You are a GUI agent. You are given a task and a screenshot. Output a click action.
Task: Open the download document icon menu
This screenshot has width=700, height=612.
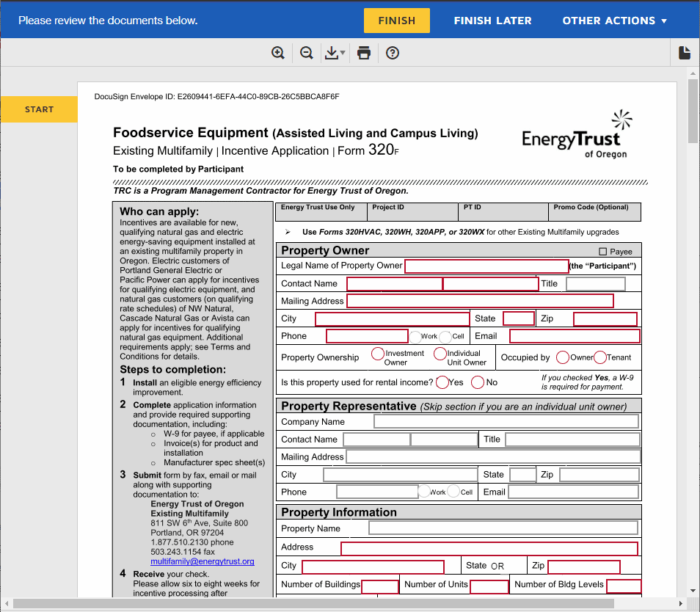point(335,53)
